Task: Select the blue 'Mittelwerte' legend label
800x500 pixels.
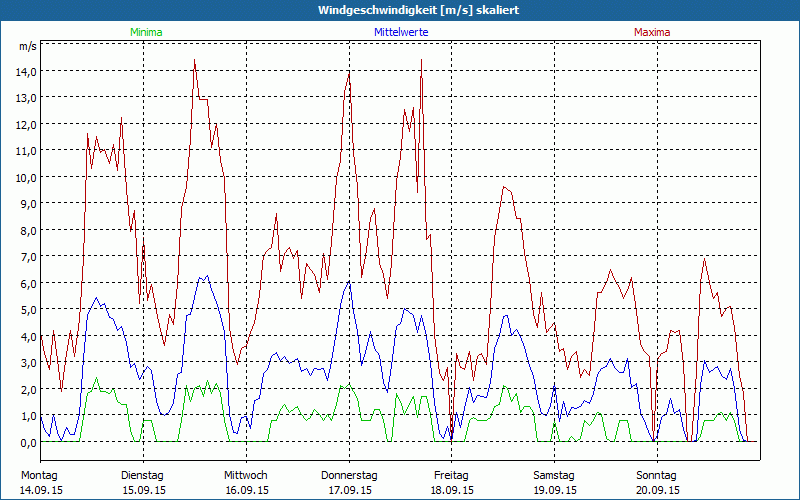Action: tap(401, 32)
